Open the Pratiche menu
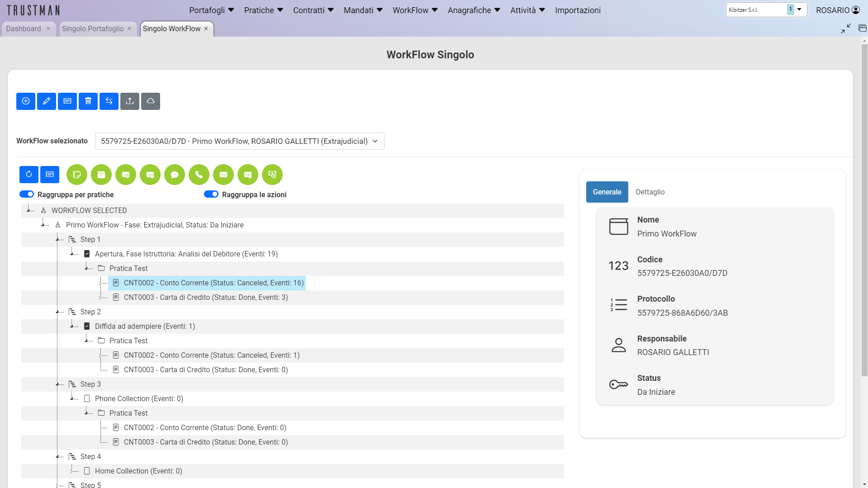 (264, 10)
